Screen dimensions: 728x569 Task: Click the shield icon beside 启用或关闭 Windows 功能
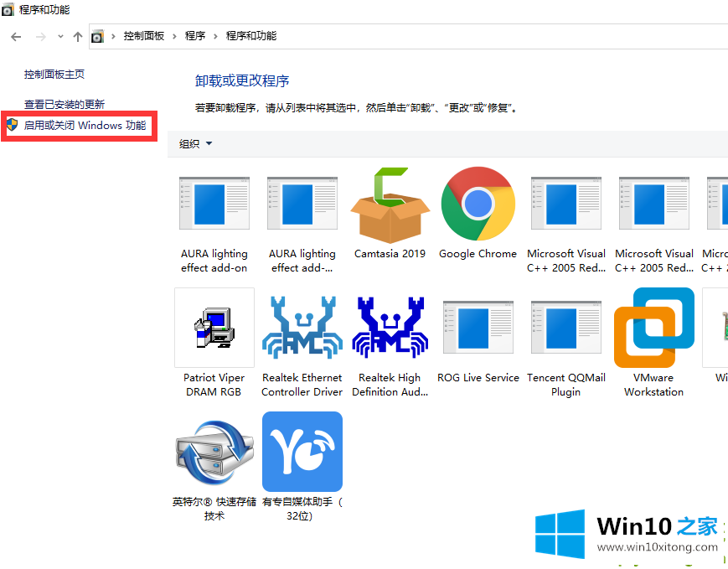pos(12,125)
